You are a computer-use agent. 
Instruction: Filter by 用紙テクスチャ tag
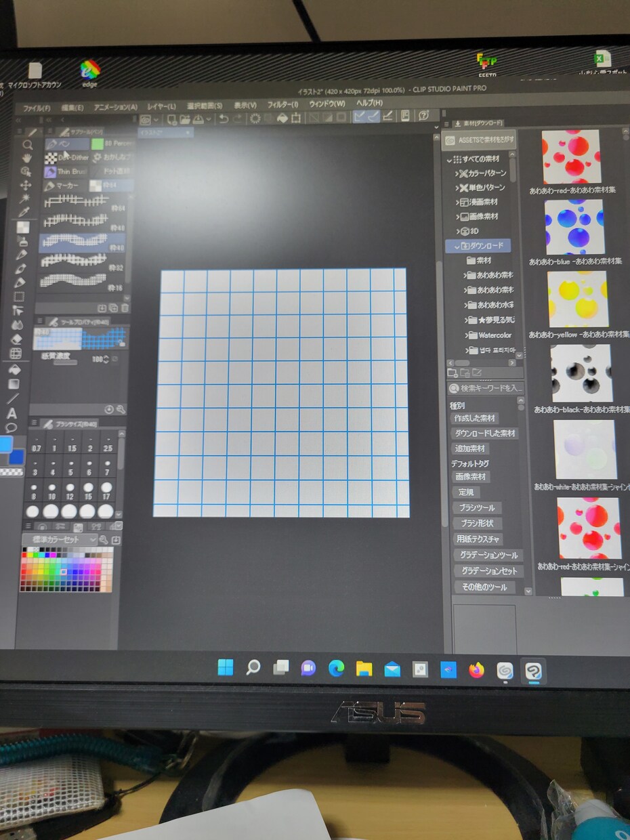click(x=478, y=539)
